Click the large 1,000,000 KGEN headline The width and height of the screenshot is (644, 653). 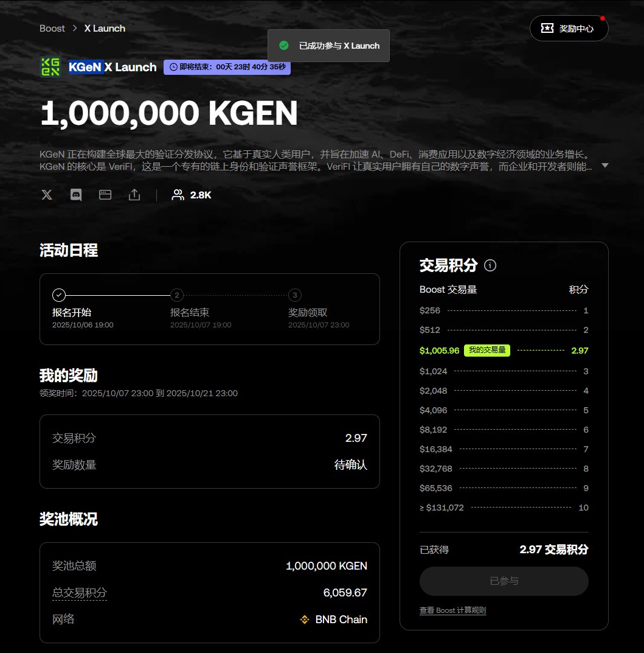169,113
